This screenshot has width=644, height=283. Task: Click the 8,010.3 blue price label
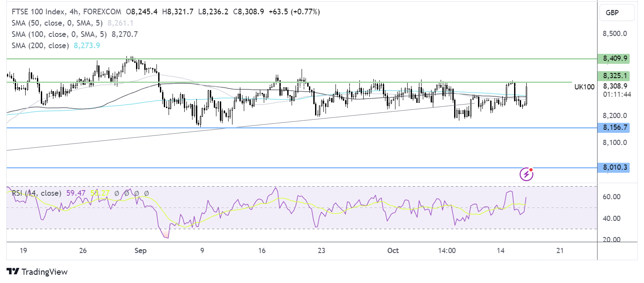pyautogui.click(x=613, y=168)
